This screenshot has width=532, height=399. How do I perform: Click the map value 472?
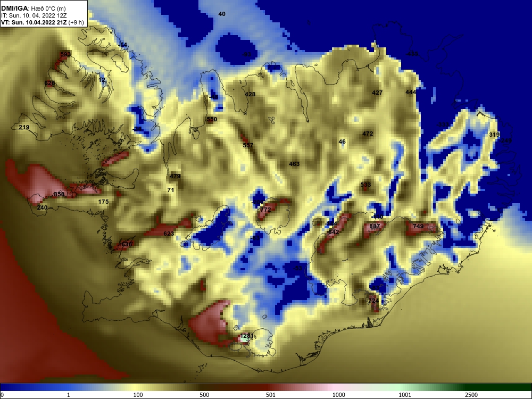point(368,134)
